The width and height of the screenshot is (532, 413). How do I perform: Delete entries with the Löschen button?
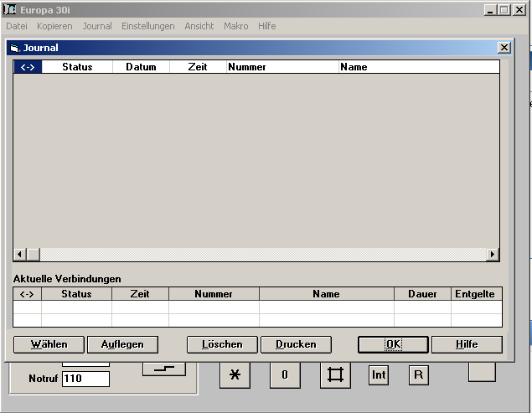[x=222, y=344]
